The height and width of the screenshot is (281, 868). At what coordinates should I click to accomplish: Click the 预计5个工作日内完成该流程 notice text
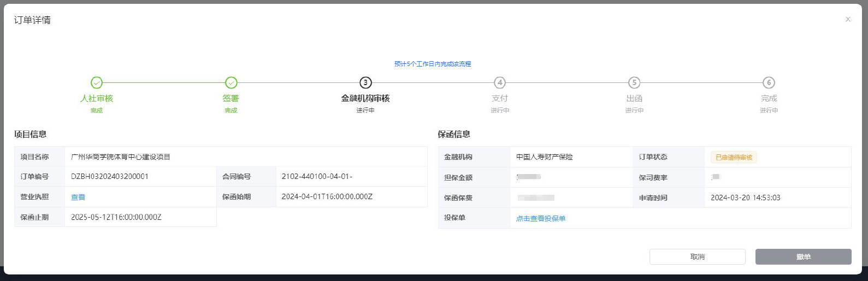(433, 64)
